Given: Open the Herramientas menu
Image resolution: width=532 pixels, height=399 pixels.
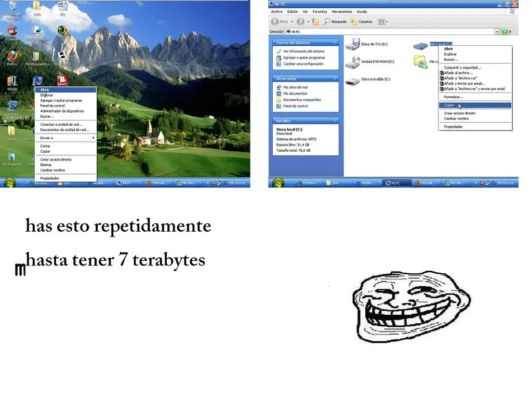Looking at the screenshot, I should (342, 11).
